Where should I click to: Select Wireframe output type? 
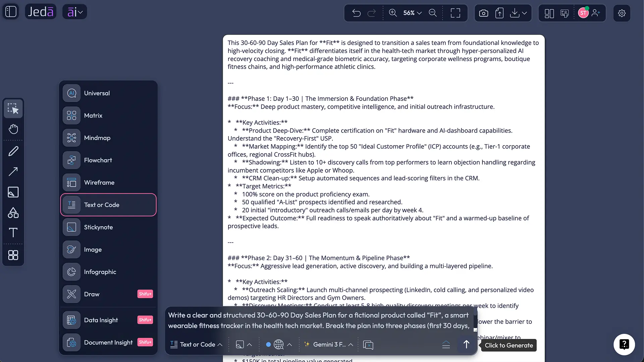pos(108,182)
